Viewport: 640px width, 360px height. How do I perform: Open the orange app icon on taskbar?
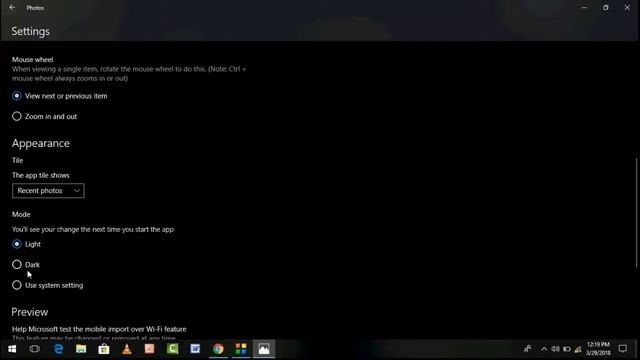[150, 349]
